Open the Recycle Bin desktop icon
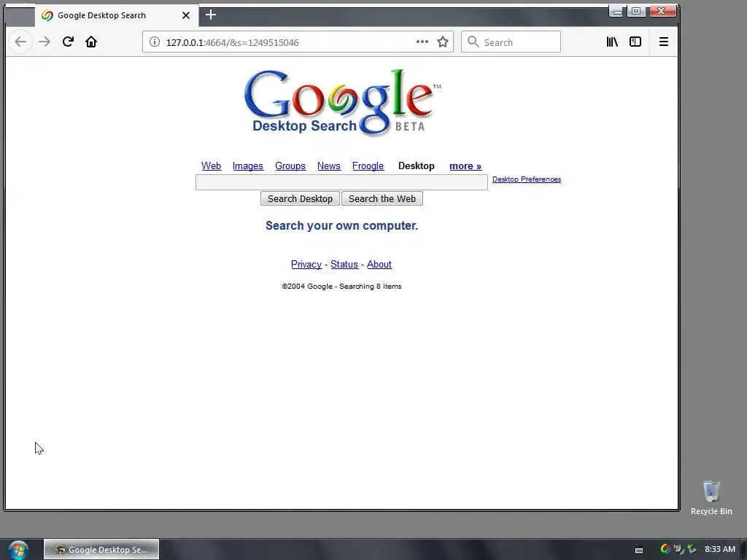Screen dimensions: 747x560 pyautogui.click(x=711, y=498)
